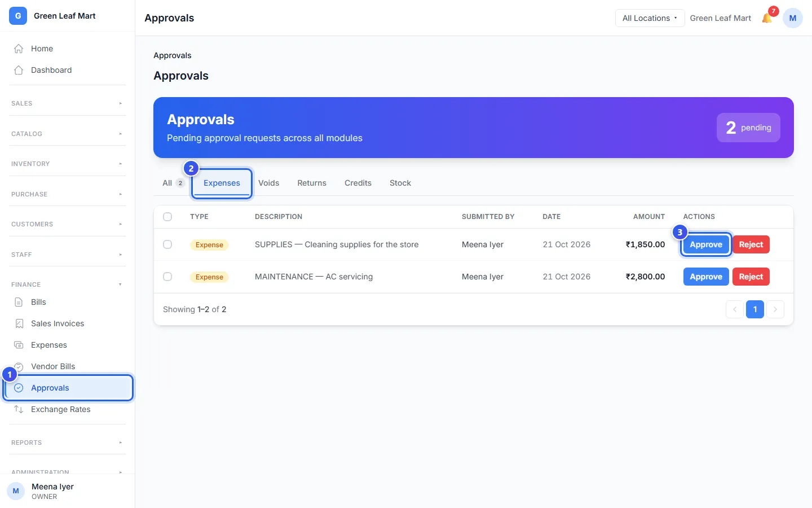Click the Meena Iyer avatar in sidebar footer
Screen dimensions: 812x508
click(x=16, y=491)
